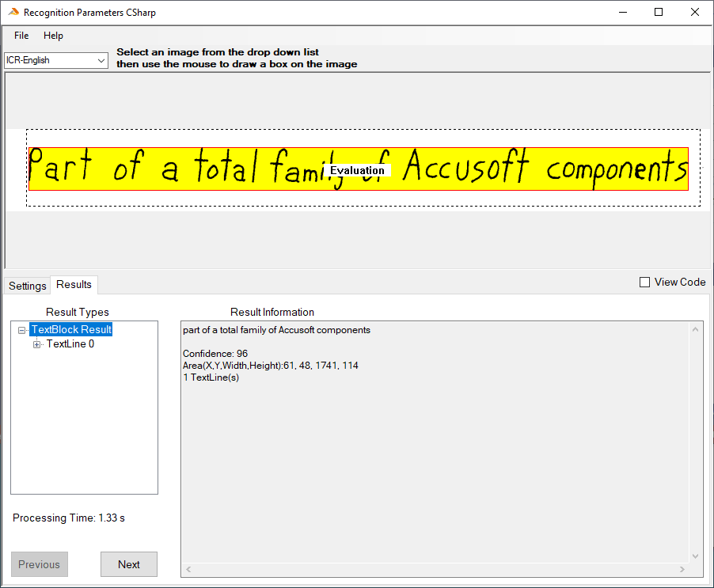
Task: Click the Processing Time label
Action: [x=69, y=518]
